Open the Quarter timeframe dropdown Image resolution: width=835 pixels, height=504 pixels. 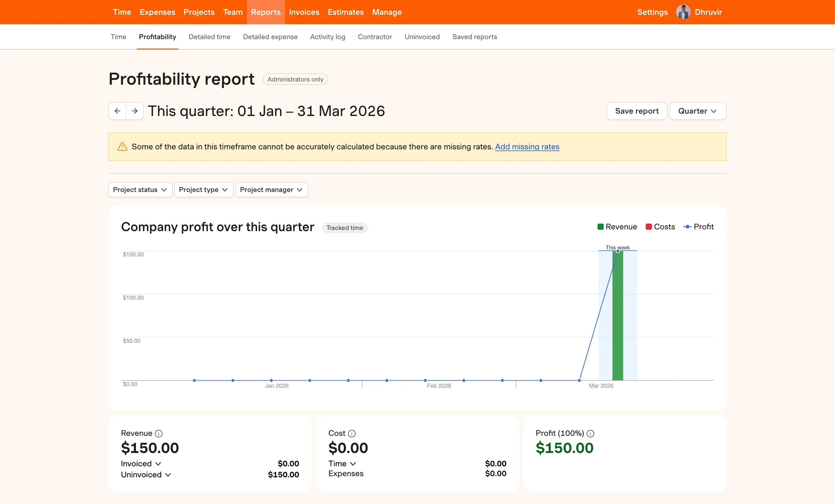point(697,111)
